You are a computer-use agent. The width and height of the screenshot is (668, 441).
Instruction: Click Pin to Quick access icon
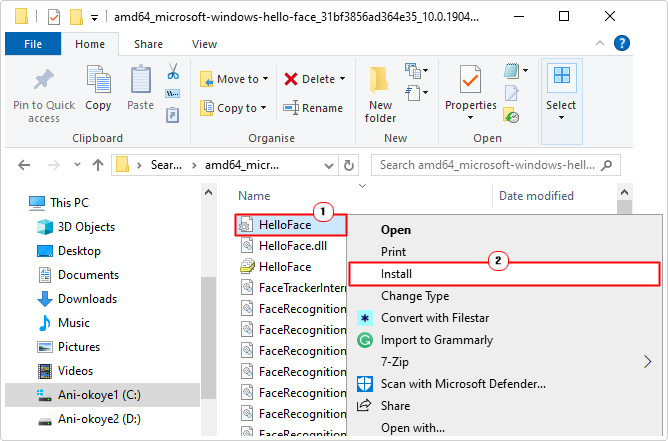click(44, 79)
